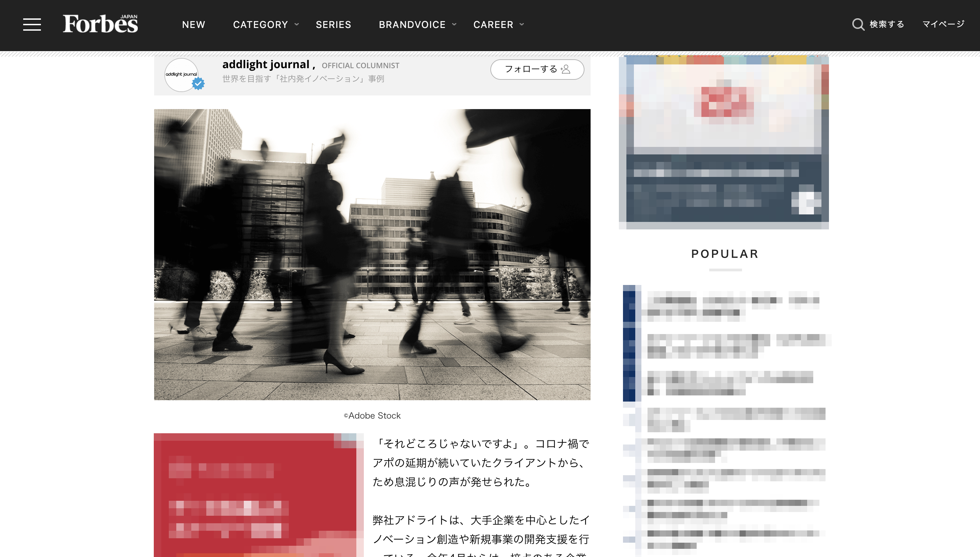
Task: Open the SERIES menu item
Action: [333, 25]
